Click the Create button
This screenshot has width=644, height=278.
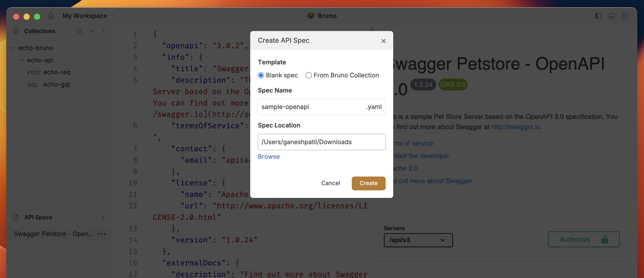(368, 183)
